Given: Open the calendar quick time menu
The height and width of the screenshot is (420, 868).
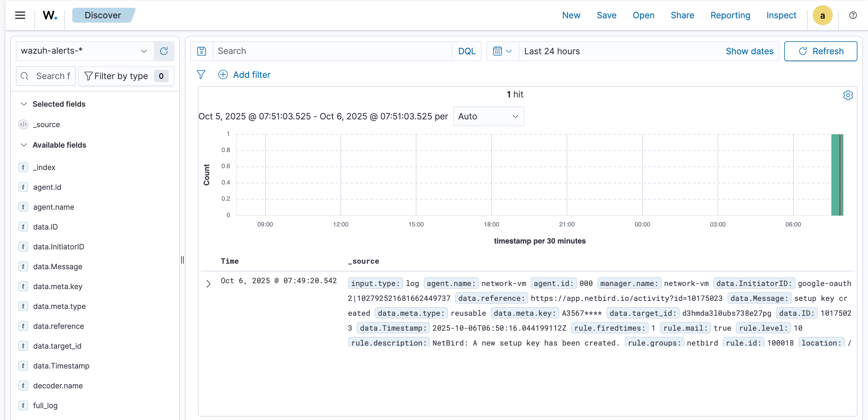Looking at the screenshot, I should tap(502, 51).
